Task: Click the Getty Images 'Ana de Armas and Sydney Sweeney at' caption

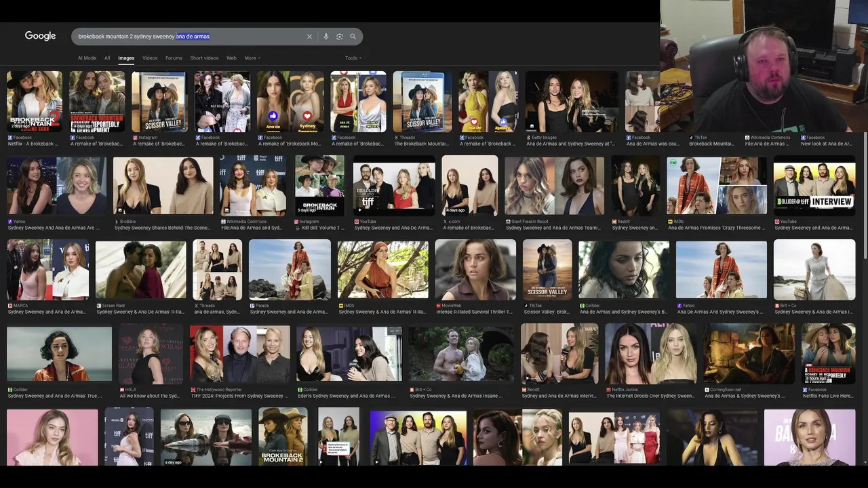Action: pos(570,144)
